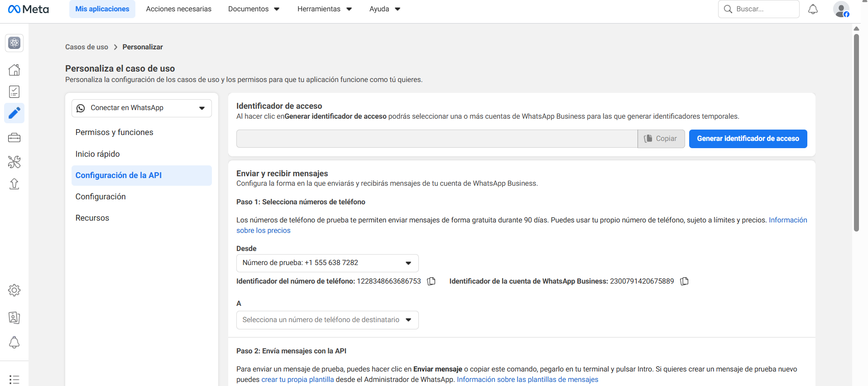Open the Recursos section
Image resolution: width=868 pixels, height=386 pixels.
(x=142, y=218)
